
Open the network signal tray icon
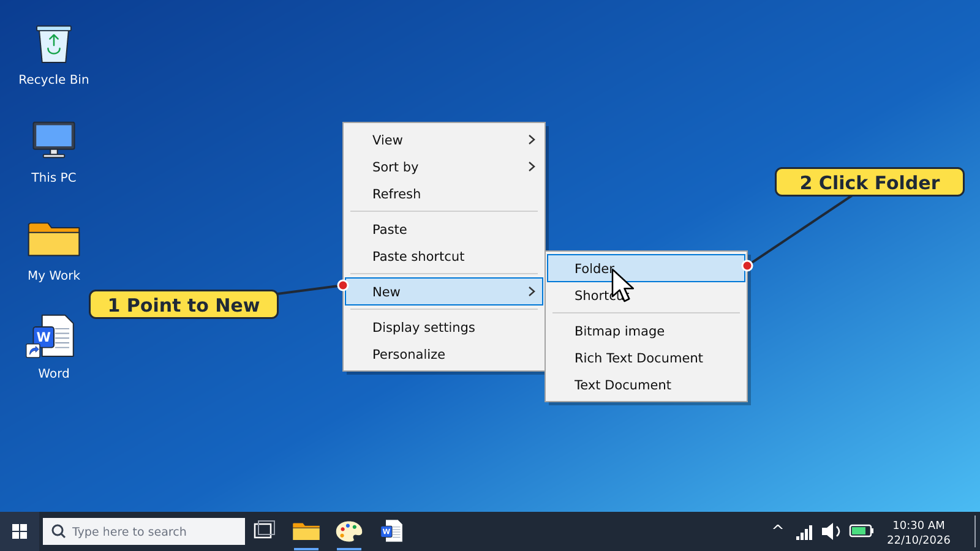point(804,532)
